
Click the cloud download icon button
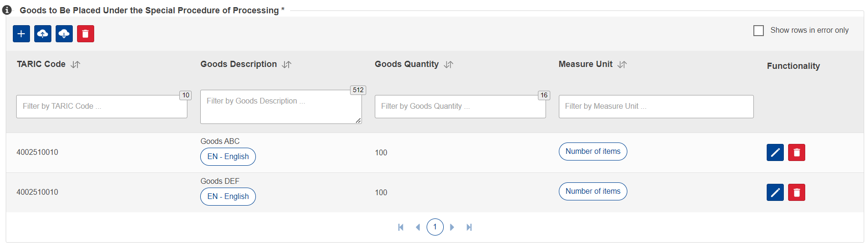point(64,34)
